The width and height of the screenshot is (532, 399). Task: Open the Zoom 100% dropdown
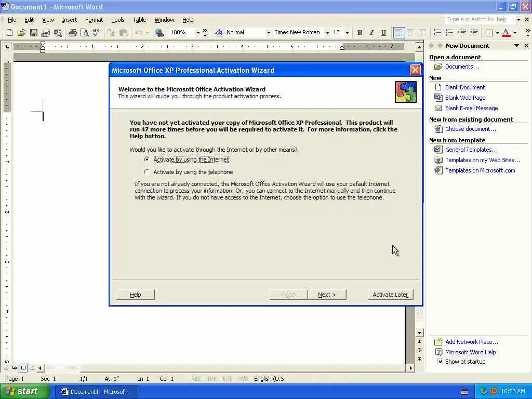(x=198, y=33)
